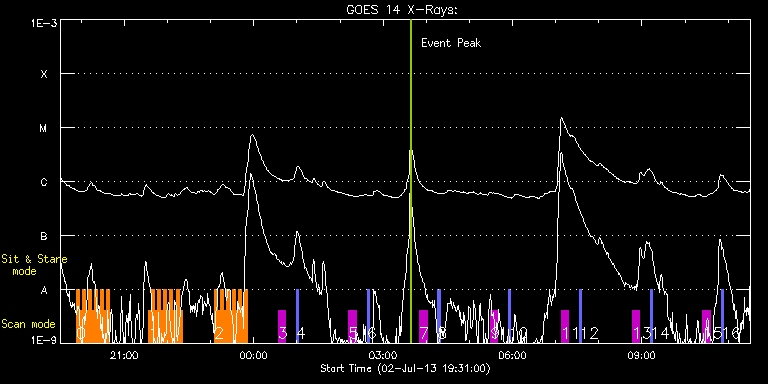Screen dimensions: 768x384
Task: Select the magenta scan marker numbered 3
Action: [282, 326]
